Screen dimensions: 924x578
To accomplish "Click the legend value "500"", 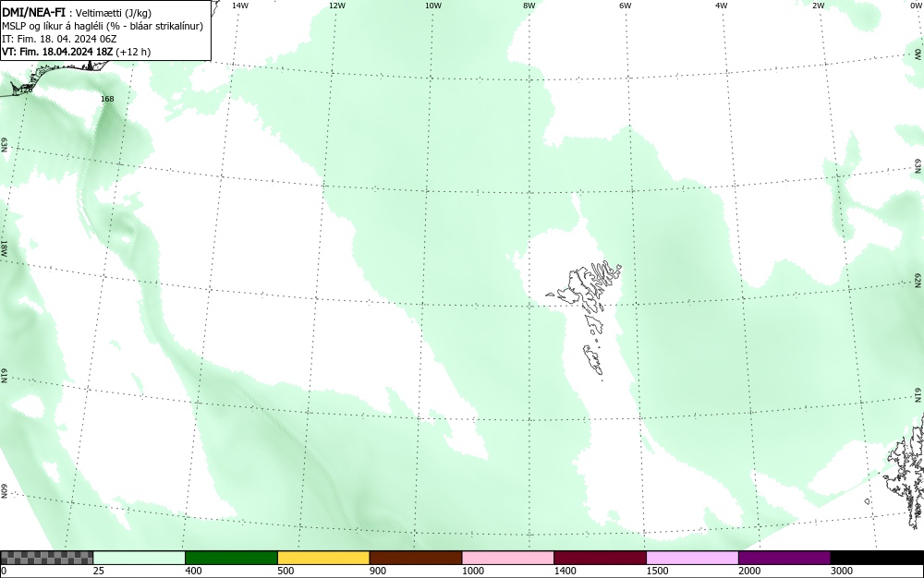I will click(286, 571).
